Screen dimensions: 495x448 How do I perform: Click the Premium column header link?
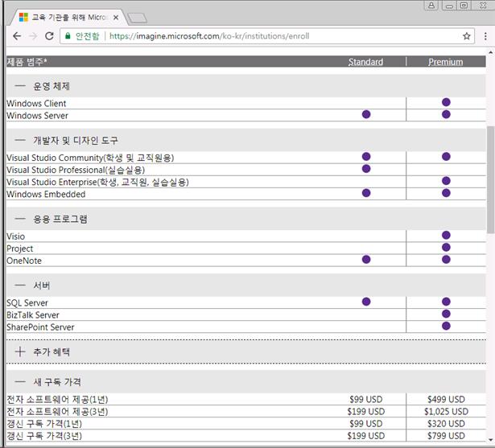point(445,62)
